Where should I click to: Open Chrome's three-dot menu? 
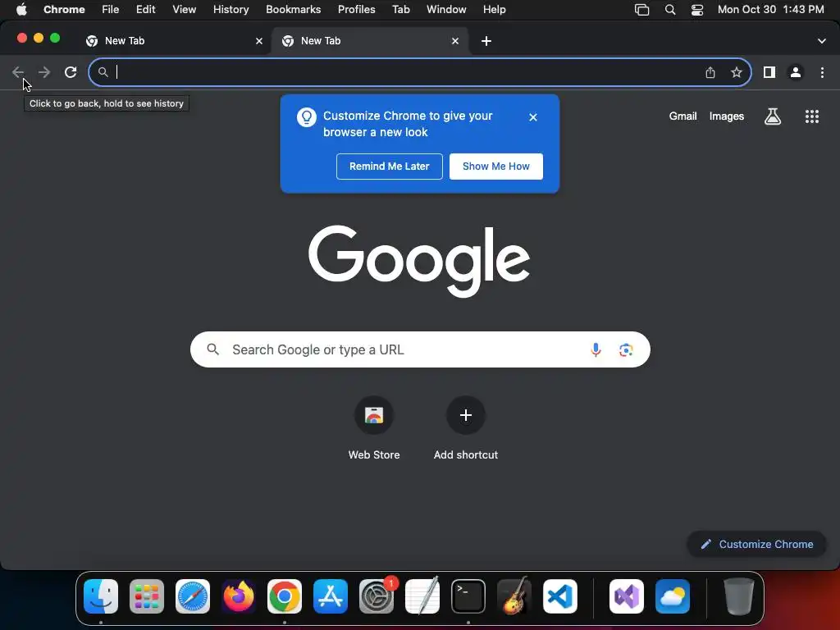click(x=822, y=72)
